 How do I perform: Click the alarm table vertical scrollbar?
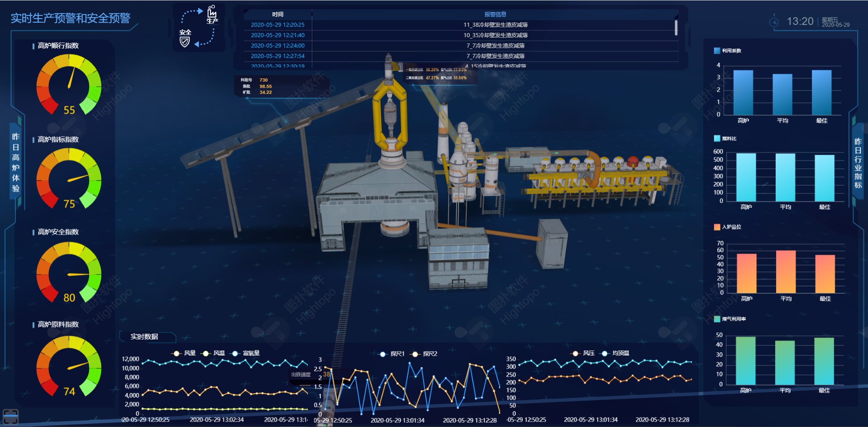676,28
